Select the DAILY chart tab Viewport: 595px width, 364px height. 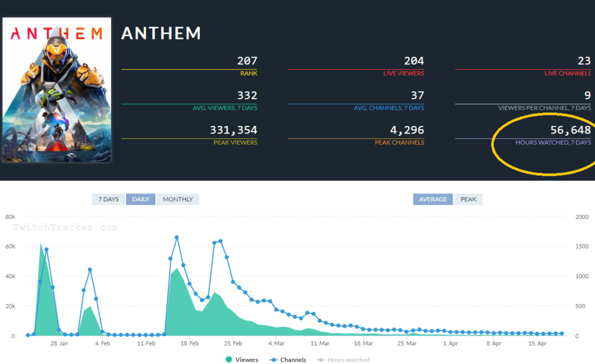pos(141,199)
